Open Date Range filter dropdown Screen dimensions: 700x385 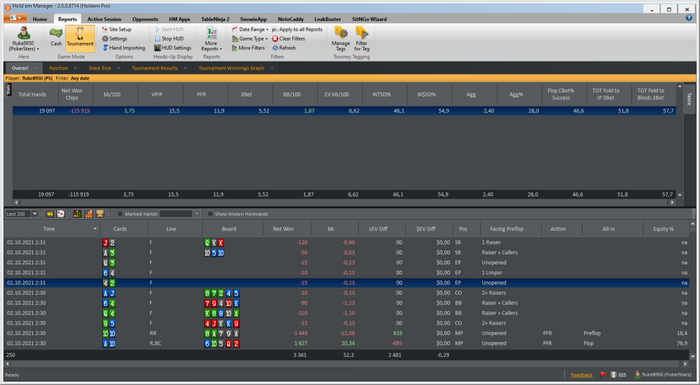250,29
